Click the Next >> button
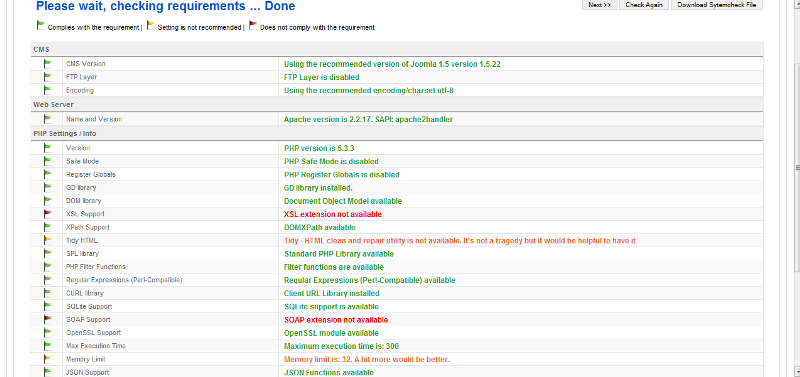This screenshot has width=800, height=377. click(x=599, y=5)
